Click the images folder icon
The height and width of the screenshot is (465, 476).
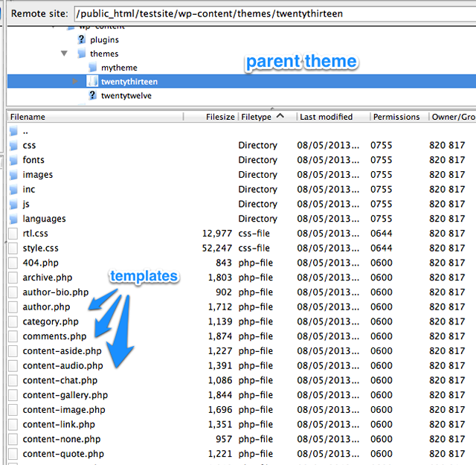pos(13,175)
